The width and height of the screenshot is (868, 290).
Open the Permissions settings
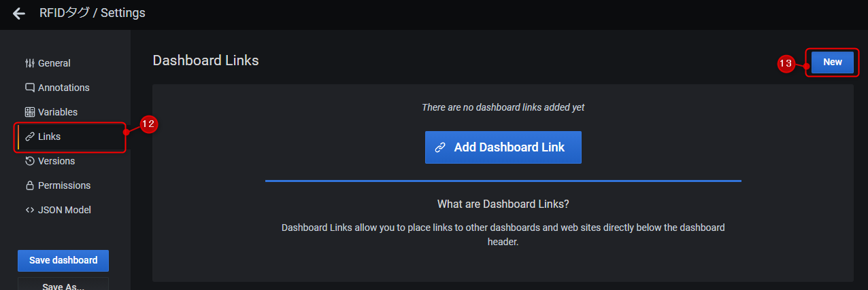64,185
